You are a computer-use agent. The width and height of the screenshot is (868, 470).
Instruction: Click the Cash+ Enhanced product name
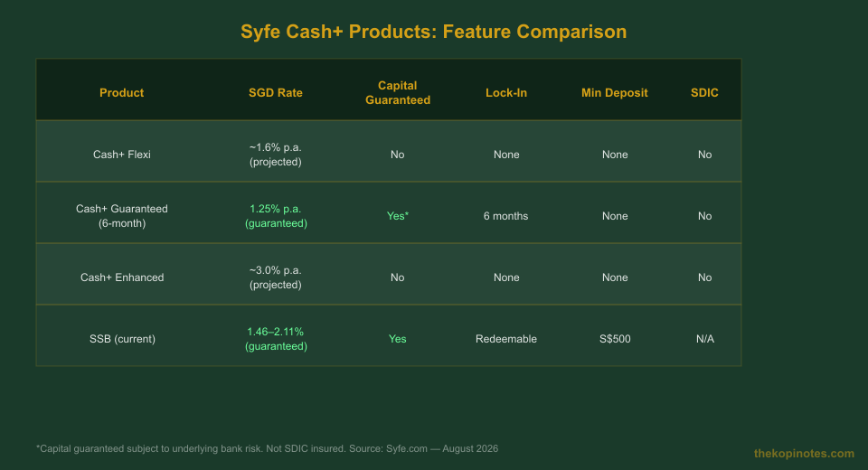click(122, 277)
